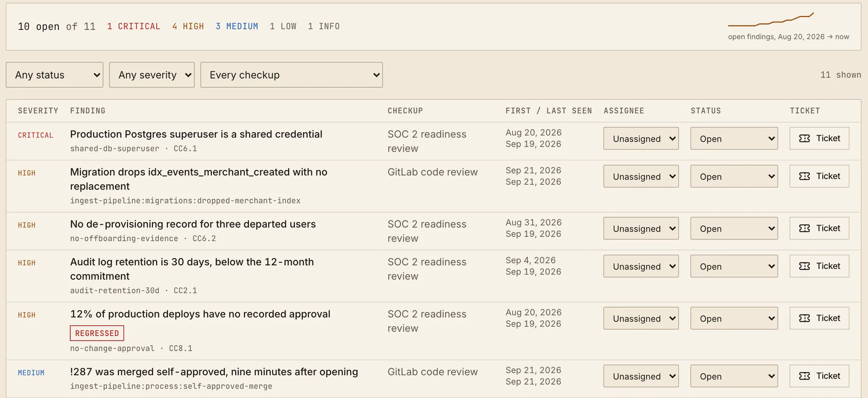Create ticket for !287 self-approved merge finding
This screenshot has width=868, height=398.
tap(819, 376)
